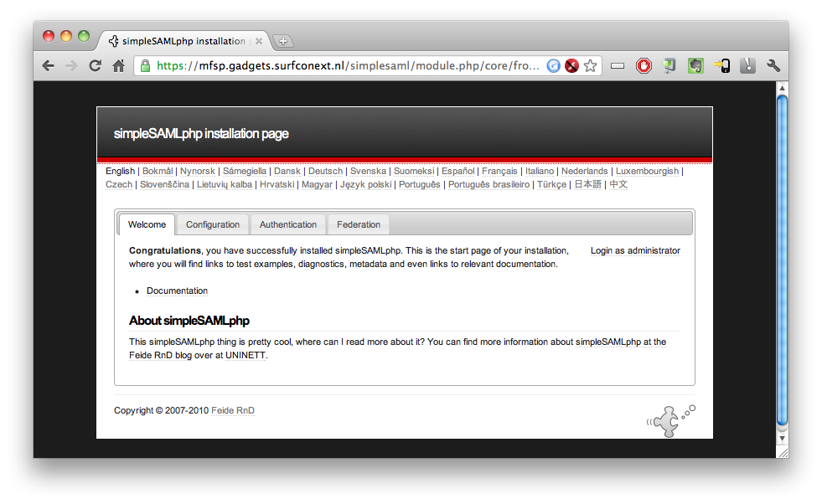Change language to Türkçe
The width and height of the screenshot is (822, 504).
pos(551,185)
